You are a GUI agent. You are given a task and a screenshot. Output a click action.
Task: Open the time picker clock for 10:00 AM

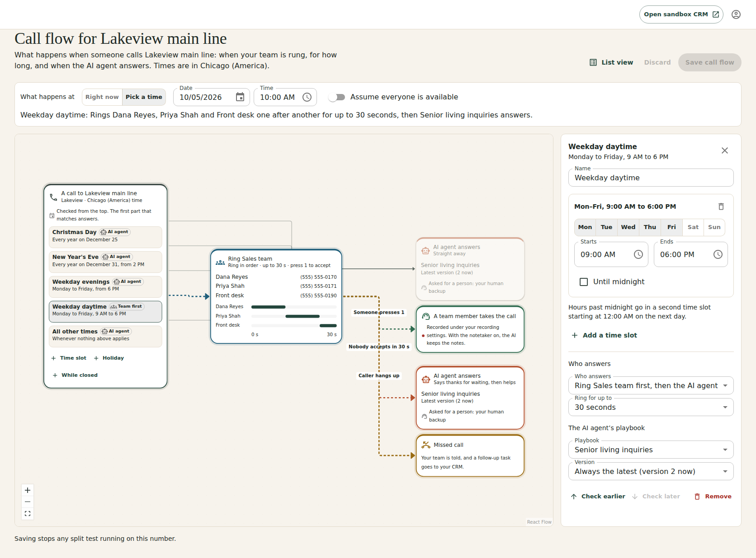(307, 97)
